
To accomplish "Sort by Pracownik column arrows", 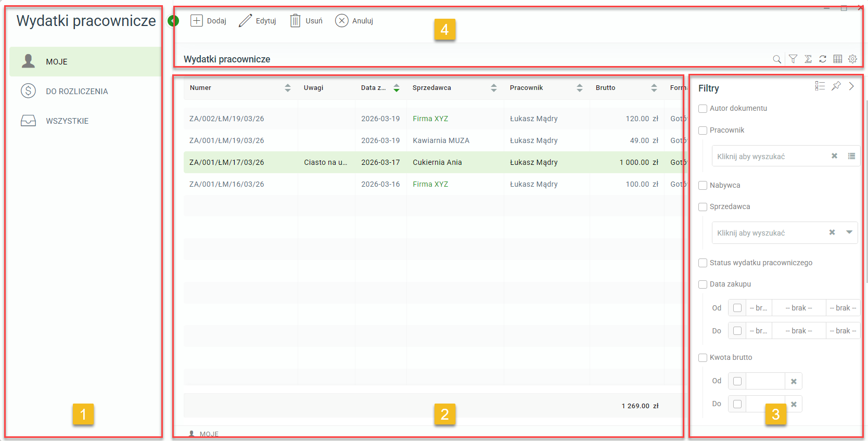I will coord(580,88).
